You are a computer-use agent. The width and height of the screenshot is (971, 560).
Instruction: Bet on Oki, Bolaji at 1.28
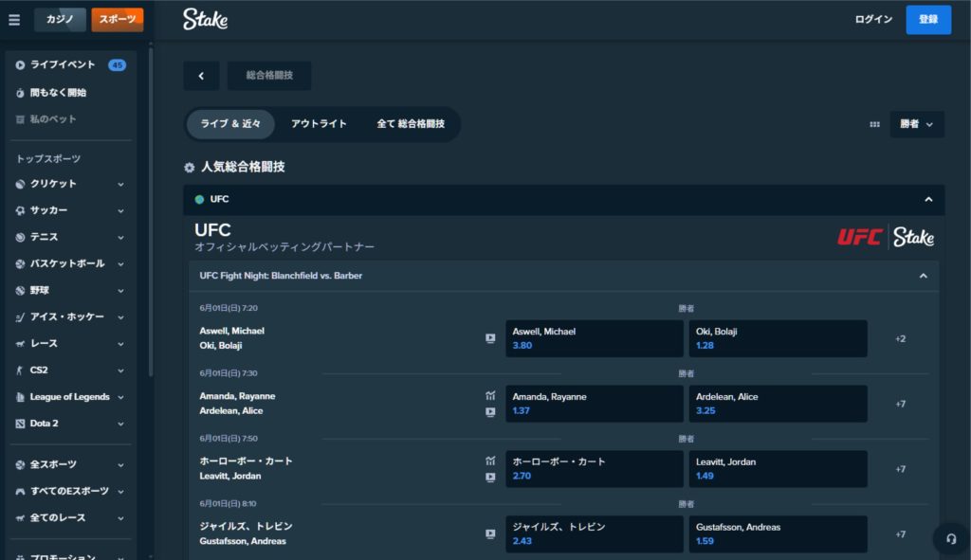click(777, 338)
